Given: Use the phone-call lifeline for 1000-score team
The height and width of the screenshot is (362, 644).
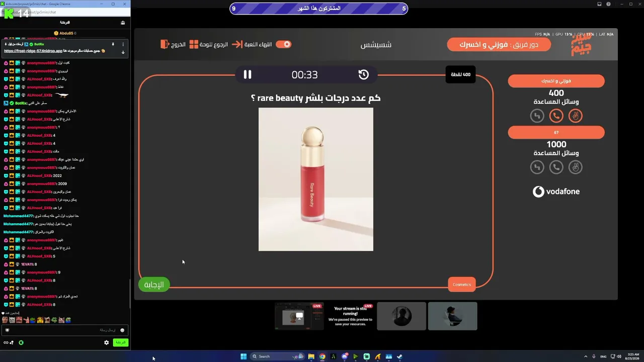Looking at the screenshot, I should pyautogui.click(x=556, y=167).
